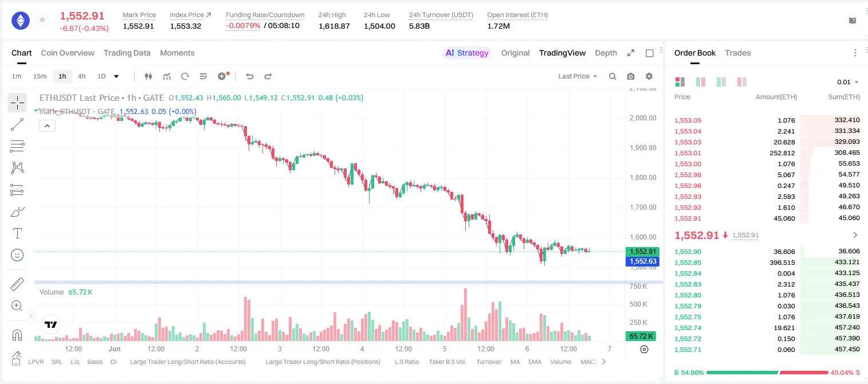Image resolution: width=868 pixels, height=384 pixels.
Task: Add ETH to favorites with star icon
Action: [x=42, y=20]
